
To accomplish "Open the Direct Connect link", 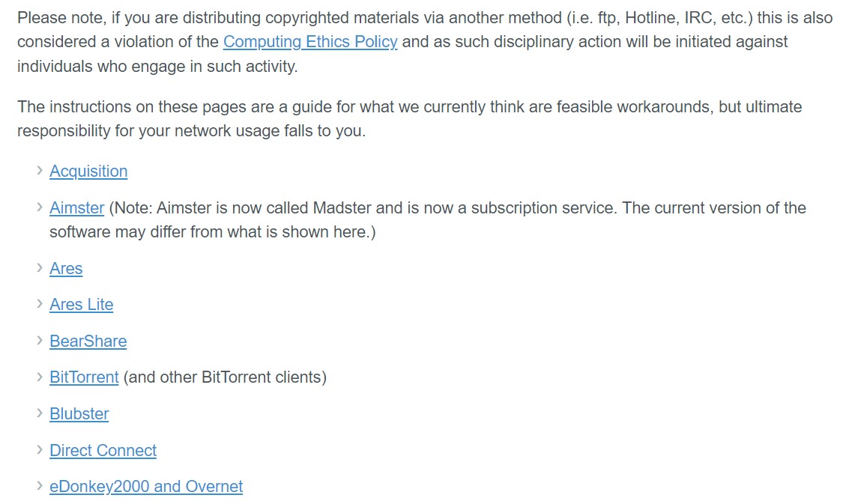I will (103, 451).
